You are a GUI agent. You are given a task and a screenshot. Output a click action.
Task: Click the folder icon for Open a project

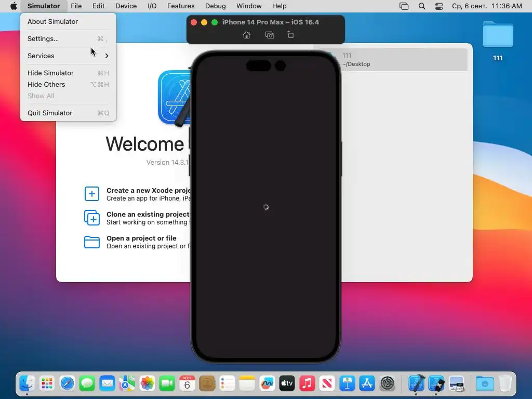pos(92,242)
